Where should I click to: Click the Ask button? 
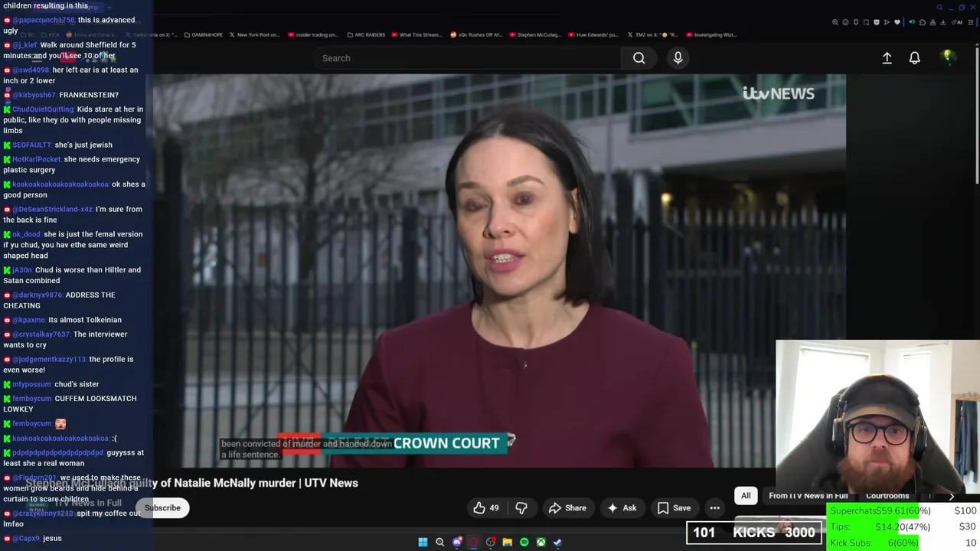(x=622, y=508)
